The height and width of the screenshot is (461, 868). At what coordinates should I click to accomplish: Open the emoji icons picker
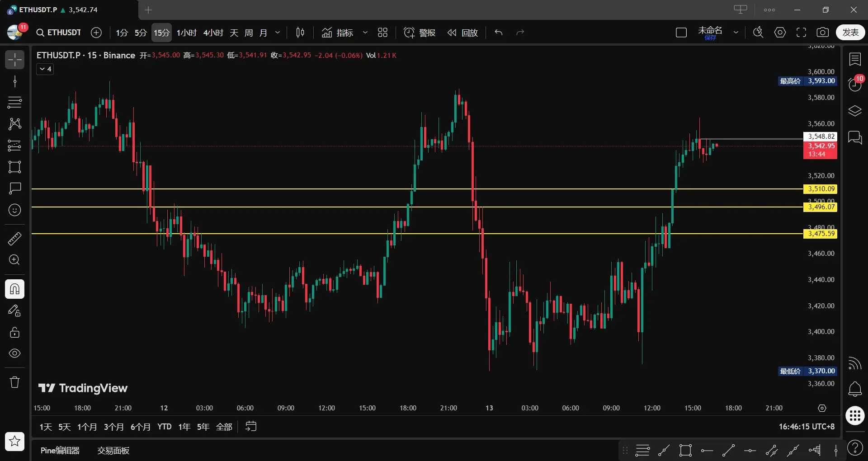coord(14,210)
